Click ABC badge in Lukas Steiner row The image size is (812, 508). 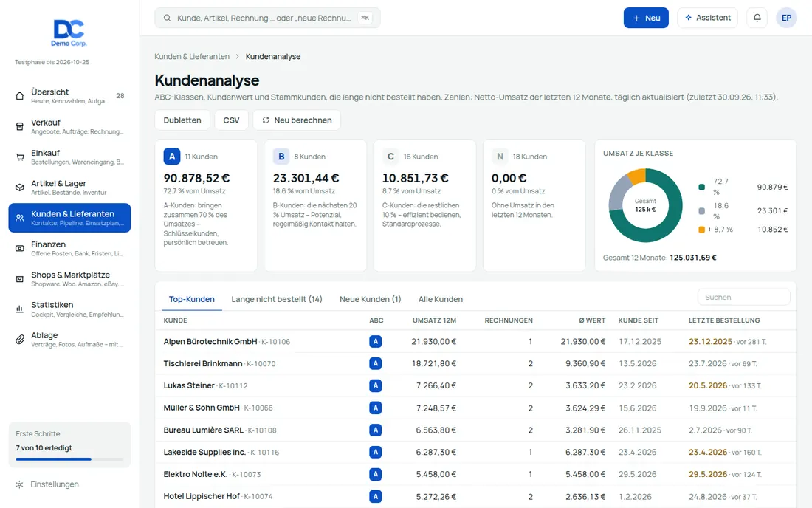(376, 385)
